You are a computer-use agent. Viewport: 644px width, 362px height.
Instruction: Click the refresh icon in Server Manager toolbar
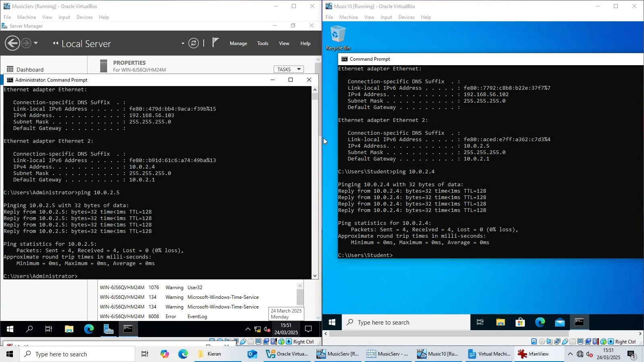click(194, 43)
